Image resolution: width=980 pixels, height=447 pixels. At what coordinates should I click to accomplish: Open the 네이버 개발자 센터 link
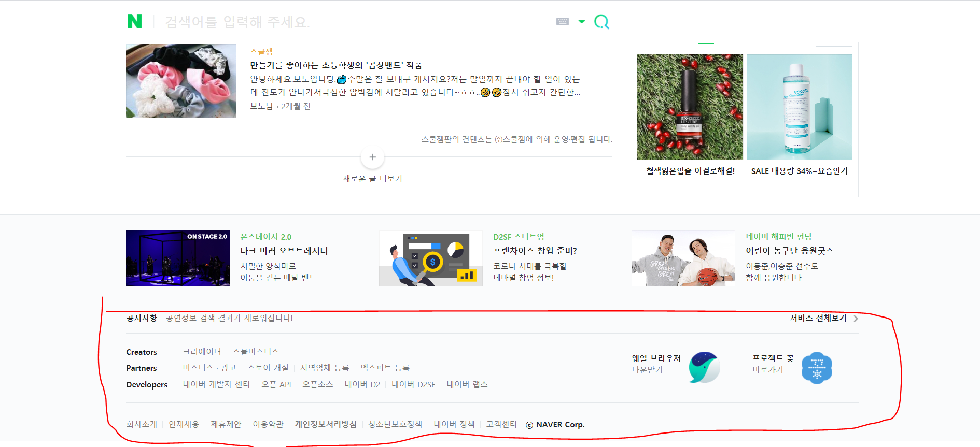point(216,384)
